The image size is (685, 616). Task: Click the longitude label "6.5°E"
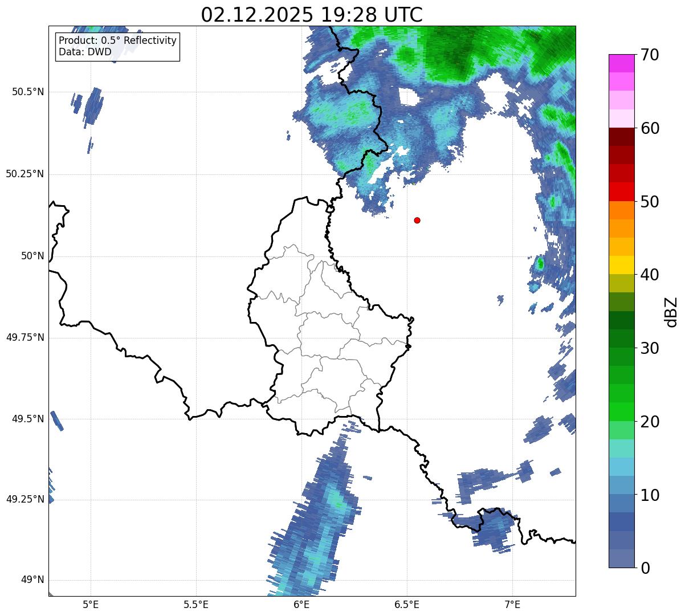coord(407,604)
